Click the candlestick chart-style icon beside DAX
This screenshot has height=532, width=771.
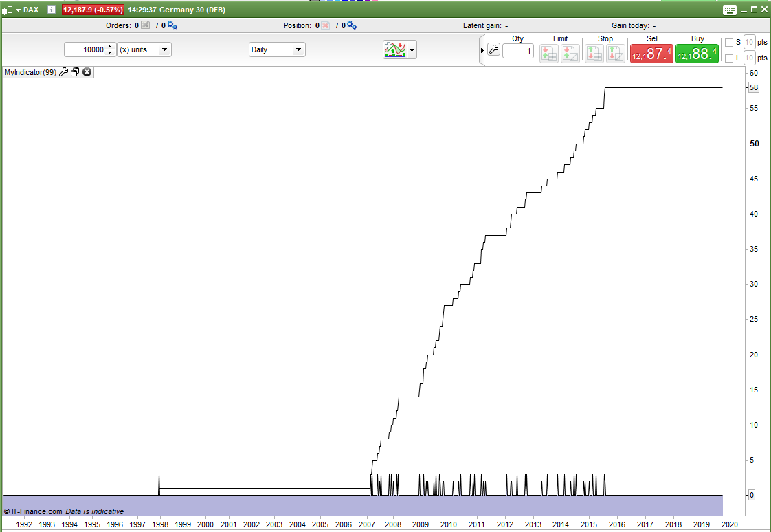pyautogui.click(x=7, y=10)
